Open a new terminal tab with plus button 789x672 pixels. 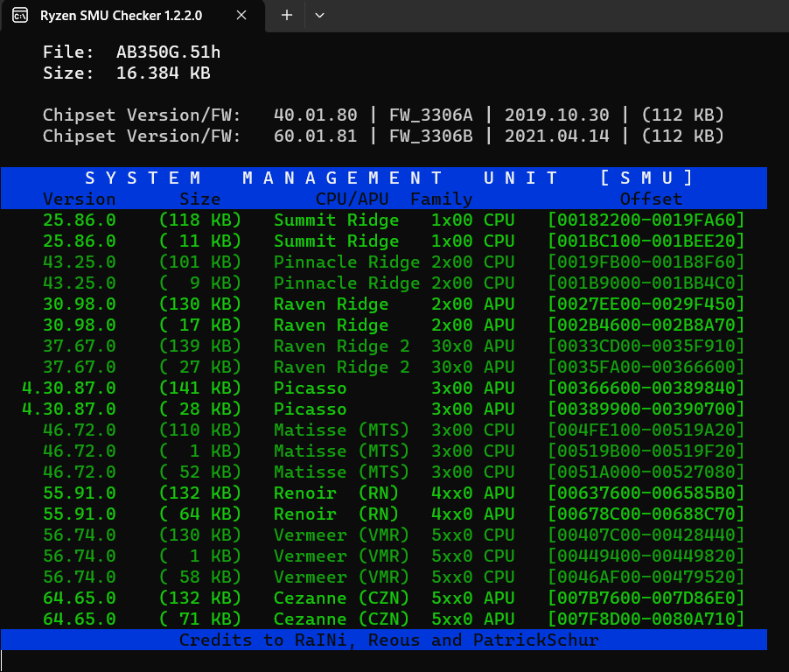click(x=287, y=16)
